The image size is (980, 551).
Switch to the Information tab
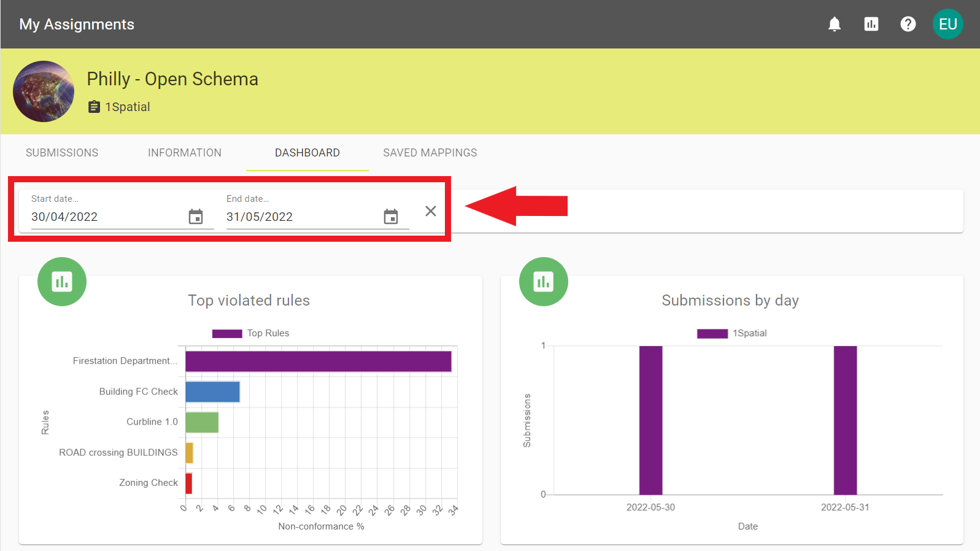pyautogui.click(x=185, y=153)
